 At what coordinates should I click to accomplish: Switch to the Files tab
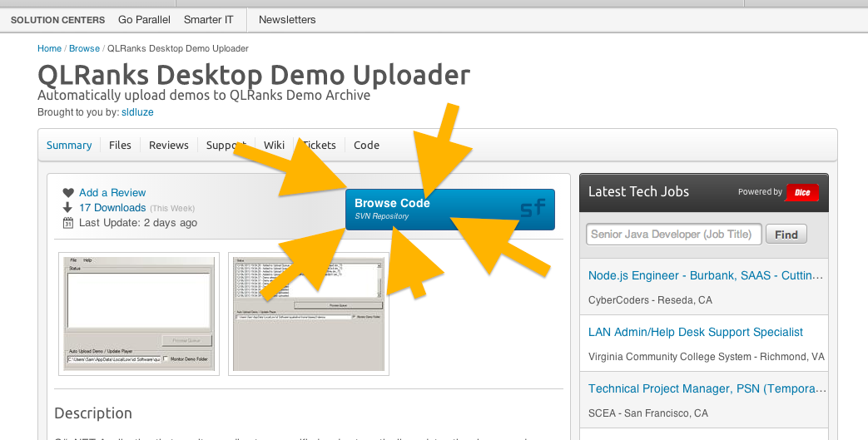pos(120,145)
